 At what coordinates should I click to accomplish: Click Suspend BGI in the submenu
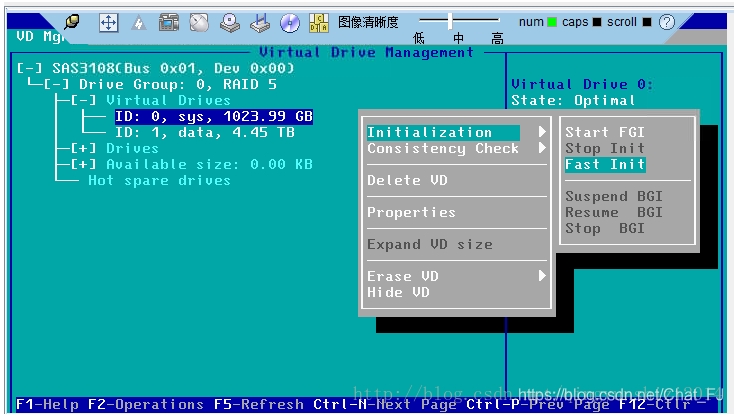(614, 196)
